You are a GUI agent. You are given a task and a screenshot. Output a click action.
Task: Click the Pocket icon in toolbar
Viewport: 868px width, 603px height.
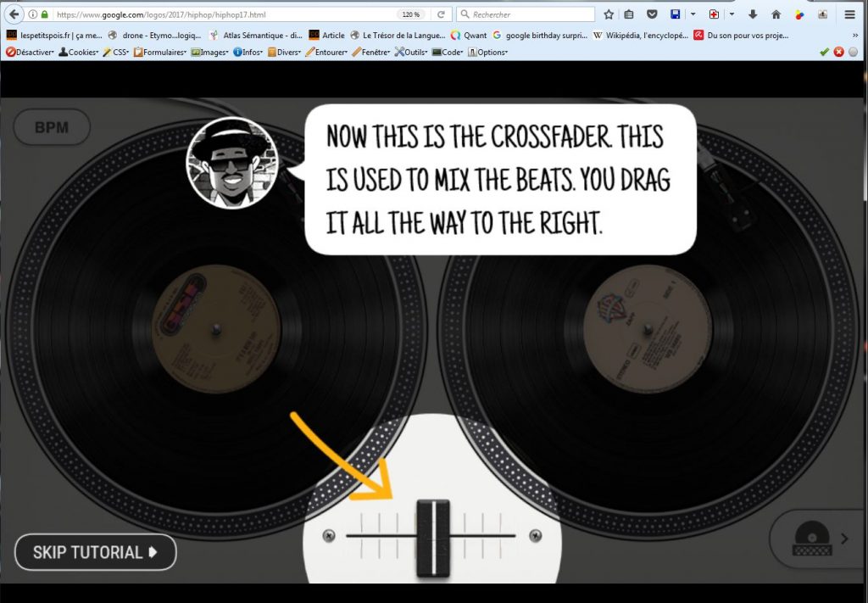click(652, 14)
